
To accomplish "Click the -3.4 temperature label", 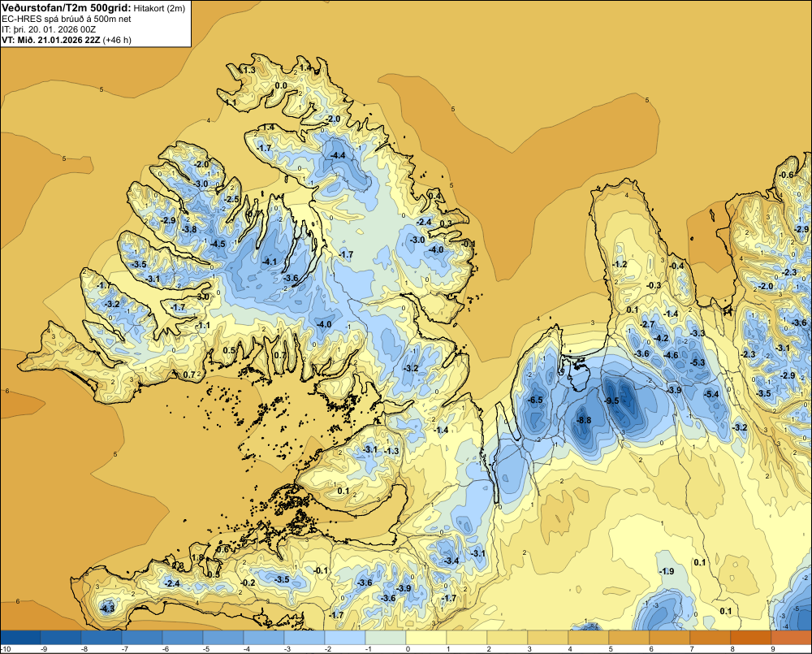I will click(451, 561).
